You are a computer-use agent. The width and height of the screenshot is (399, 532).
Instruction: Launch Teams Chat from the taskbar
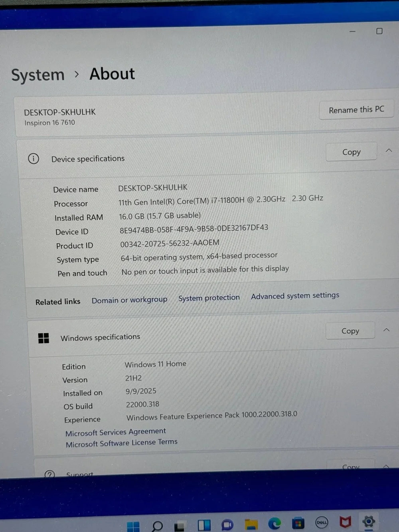[227, 525]
